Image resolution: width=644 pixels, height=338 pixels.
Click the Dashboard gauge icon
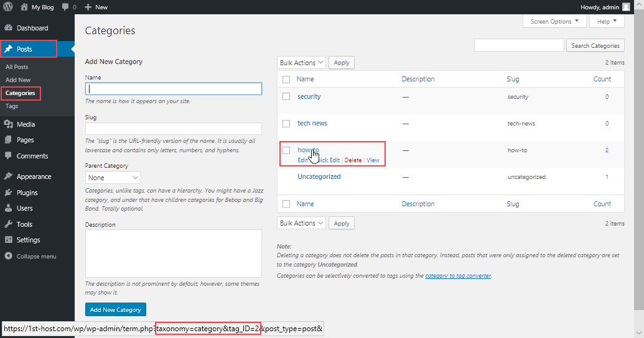coord(9,28)
